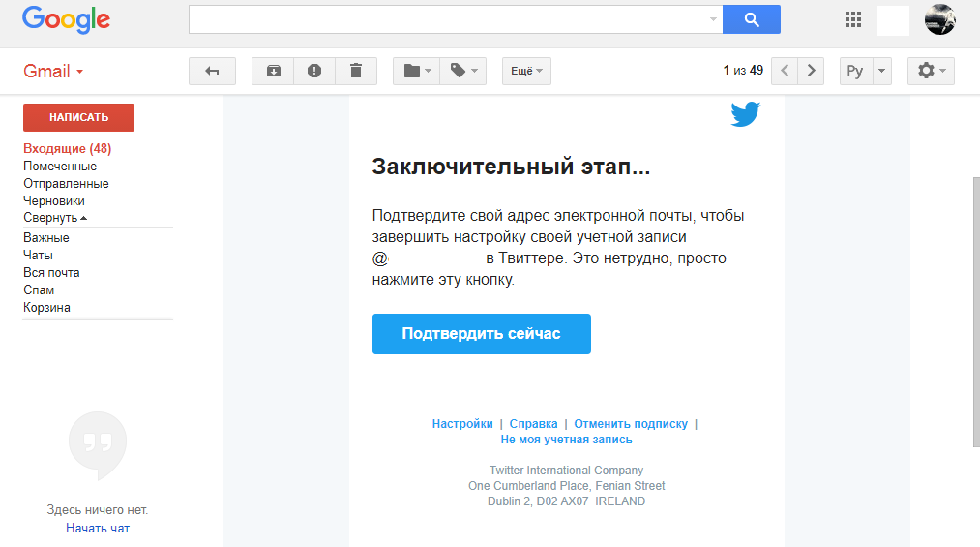The height and width of the screenshot is (547, 980).
Task: Open the input tools language dropdown arrow
Action: [882, 71]
